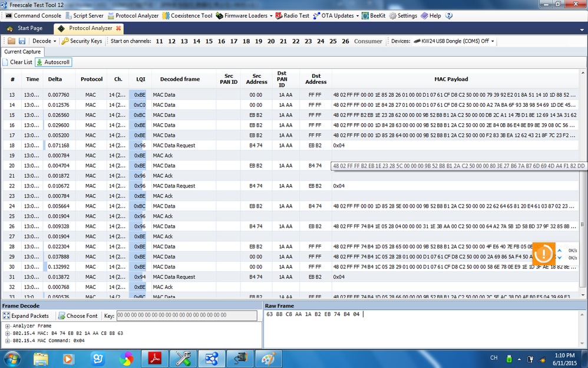This screenshot has width=588, height=368.
Task: Select packet 22 MAC Data Request row
Action: [290, 186]
